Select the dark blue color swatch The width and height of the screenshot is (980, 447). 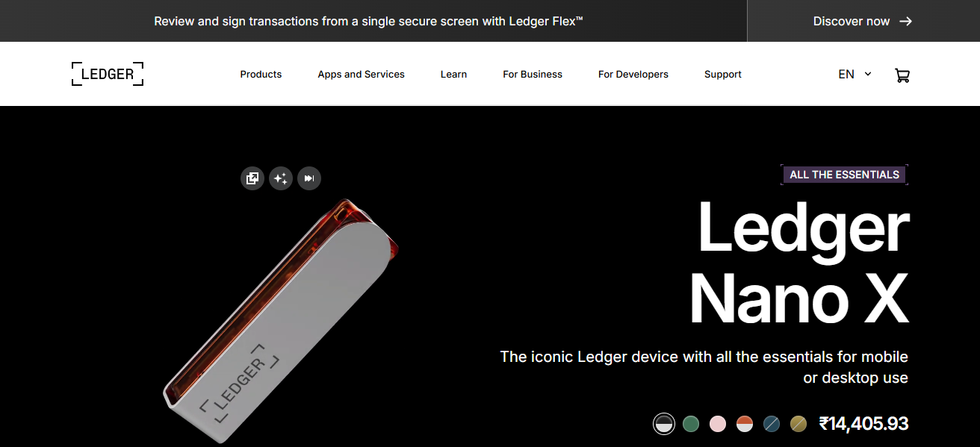(772, 424)
